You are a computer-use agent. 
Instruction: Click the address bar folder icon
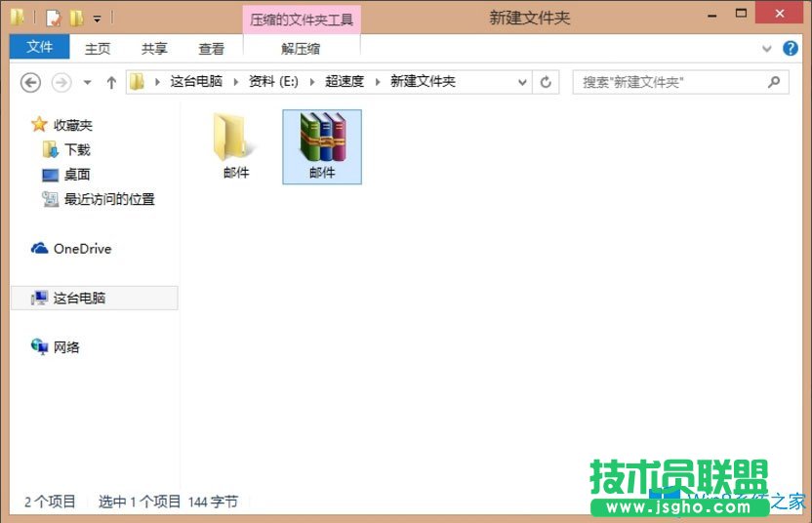click(137, 82)
